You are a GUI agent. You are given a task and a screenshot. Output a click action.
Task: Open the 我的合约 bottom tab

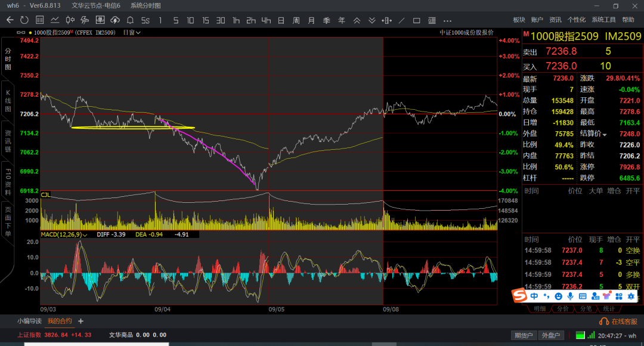[x=60, y=321]
